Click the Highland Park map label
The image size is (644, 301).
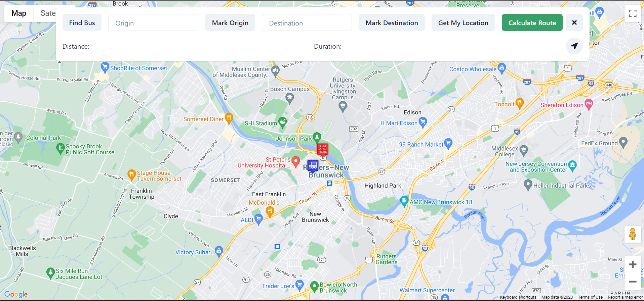[383, 186]
